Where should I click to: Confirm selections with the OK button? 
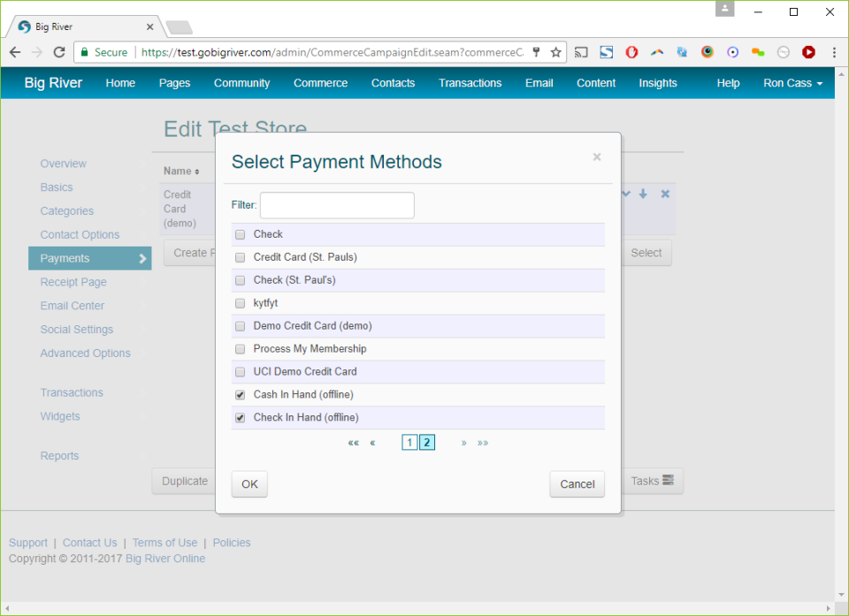(249, 483)
